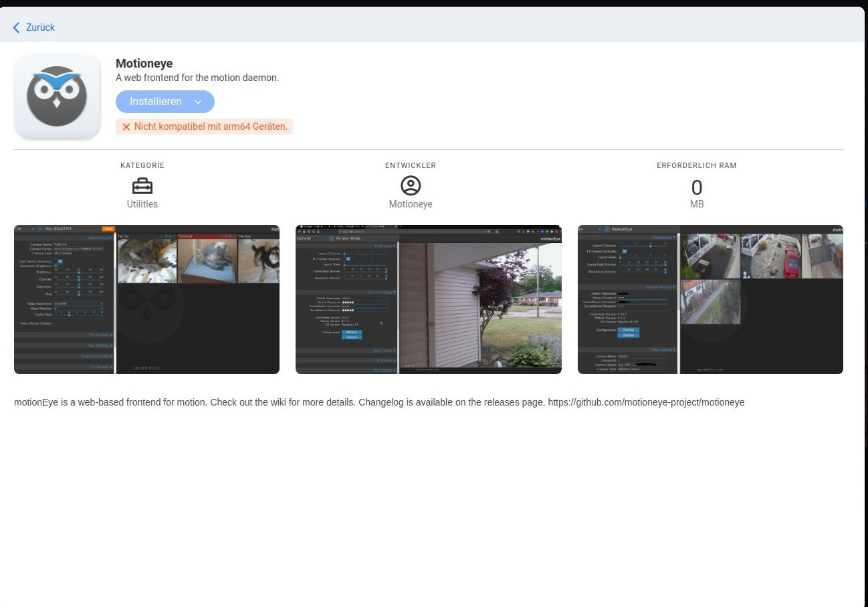Click the Utilities category text
868x607 pixels.
click(142, 204)
